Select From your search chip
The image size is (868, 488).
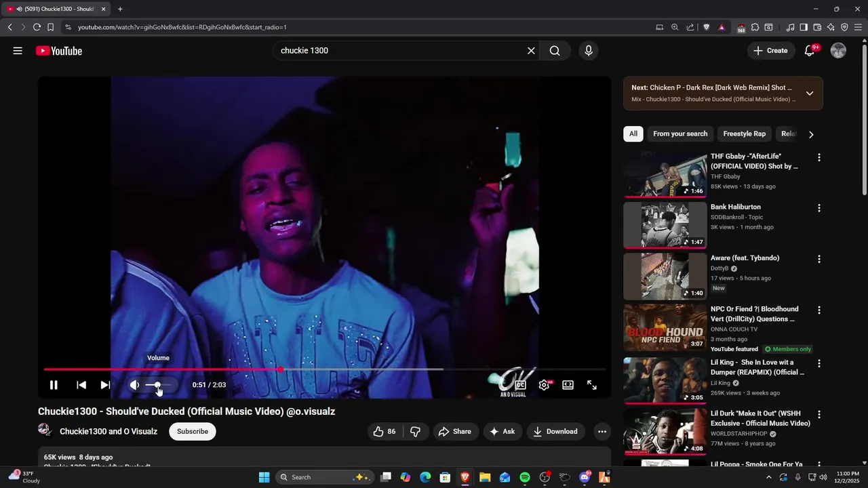[680, 134]
